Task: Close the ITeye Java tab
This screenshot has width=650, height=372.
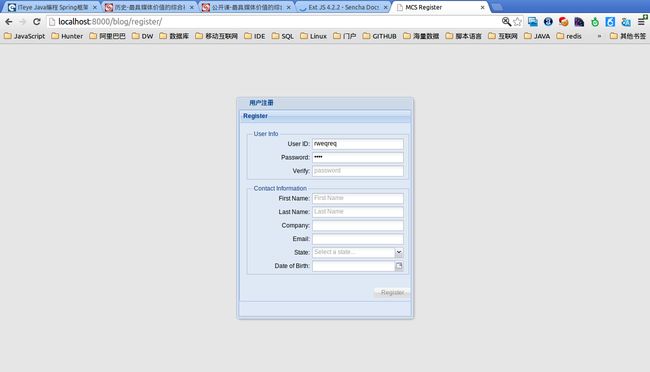Action: click(95, 7)
